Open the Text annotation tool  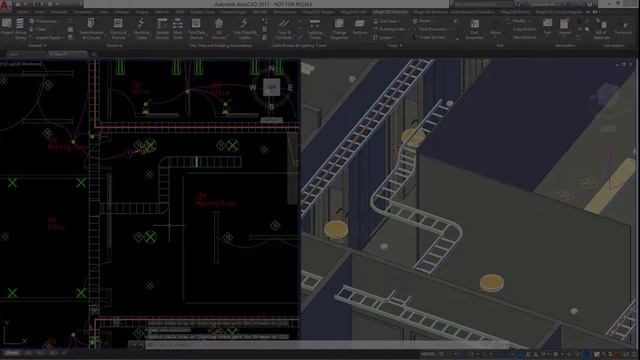point(547,27)
